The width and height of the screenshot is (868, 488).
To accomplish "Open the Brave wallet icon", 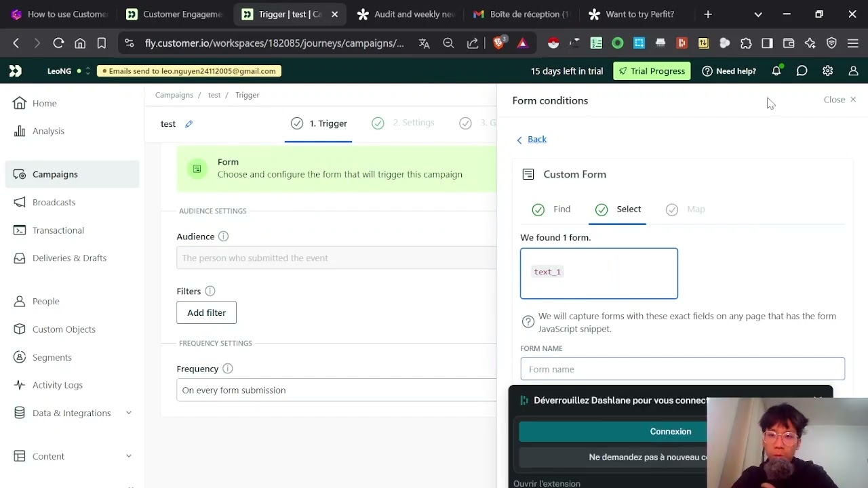I will coord(789,43).
